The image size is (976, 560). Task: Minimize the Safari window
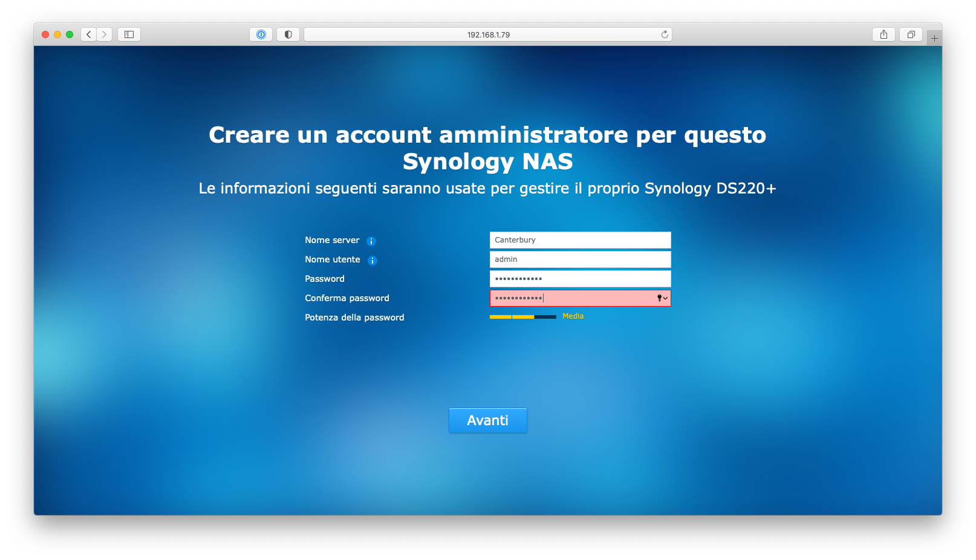[x=57, y=34]
